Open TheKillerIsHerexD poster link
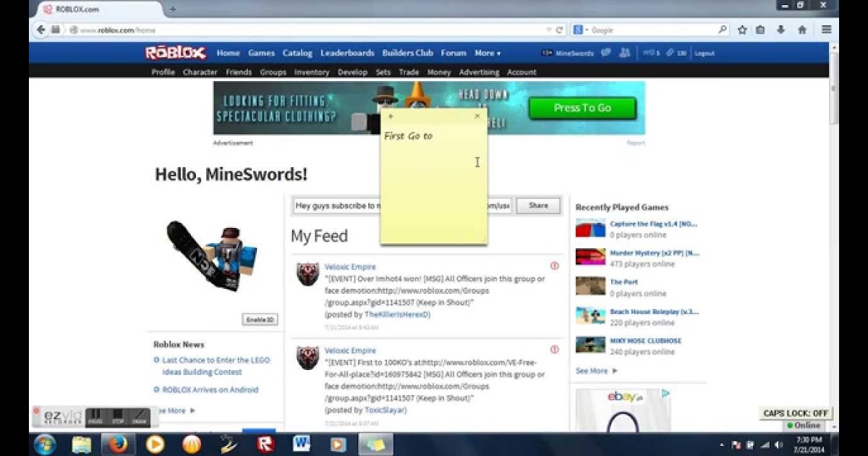This screenshot has height=456, width=868. (397, 315)
